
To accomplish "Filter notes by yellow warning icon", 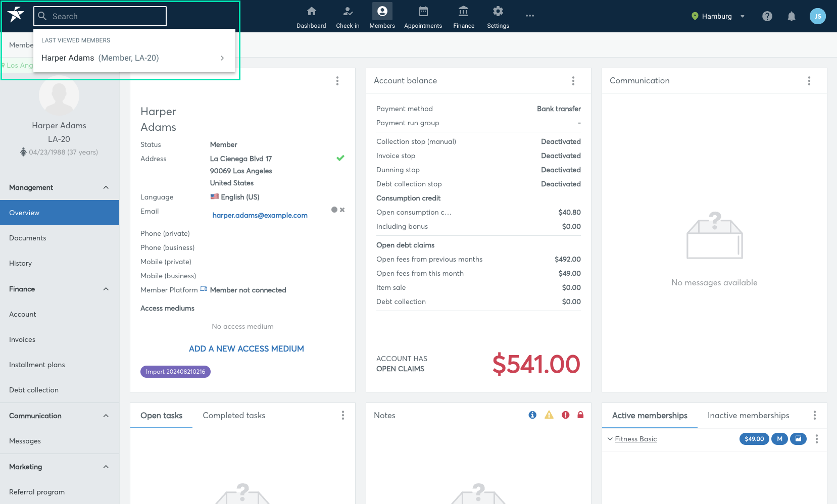I will [549, 415].
